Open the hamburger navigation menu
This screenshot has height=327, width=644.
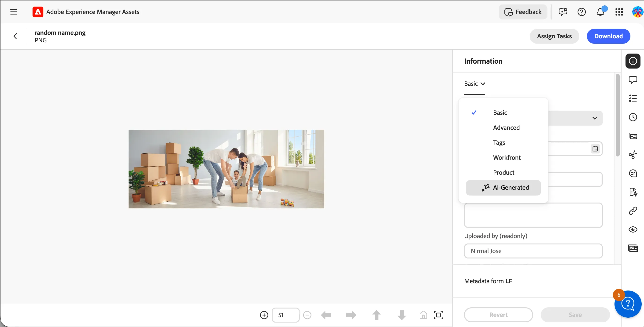(14, 12)
